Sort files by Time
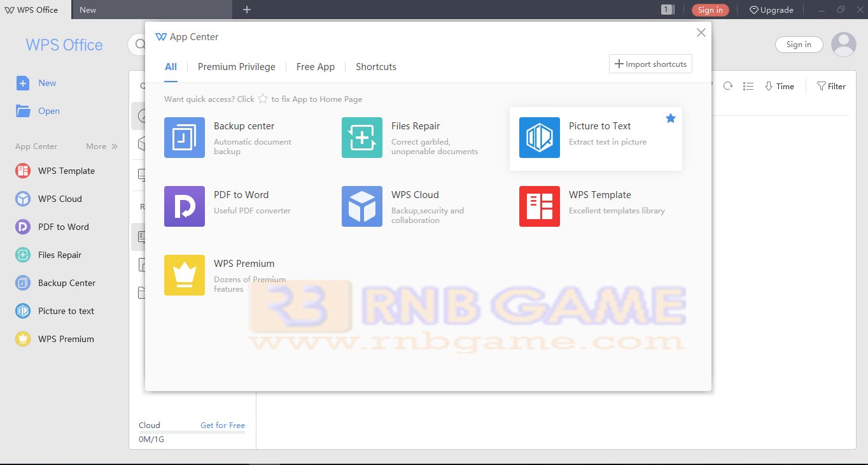The image size is (868, 465). [x=780, y=86]
